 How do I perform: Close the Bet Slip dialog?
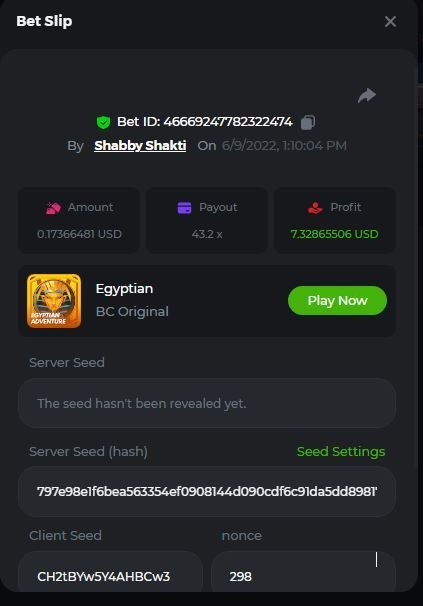390,22
